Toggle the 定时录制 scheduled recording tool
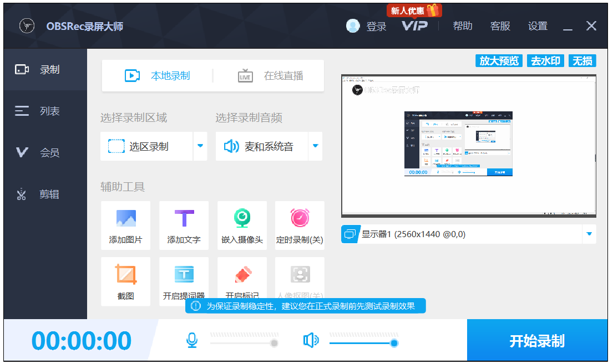Screen dimensions: 613x364 (x=300, y=225)
